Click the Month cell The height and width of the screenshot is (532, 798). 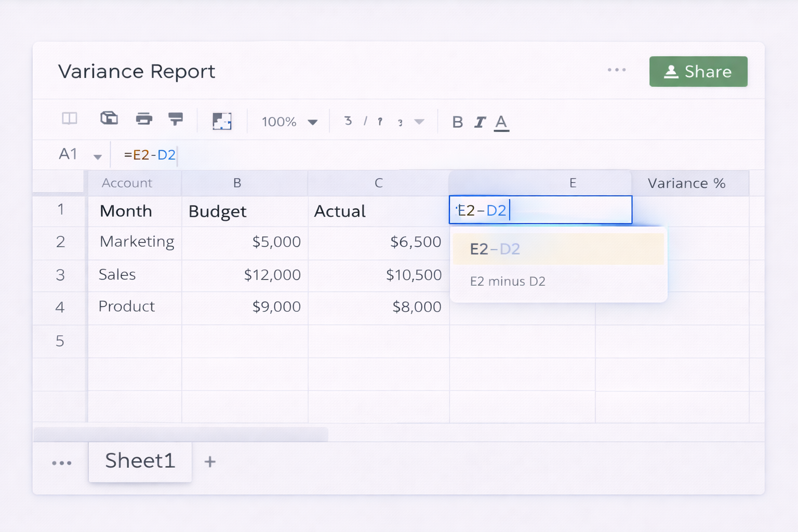[135, 211]
